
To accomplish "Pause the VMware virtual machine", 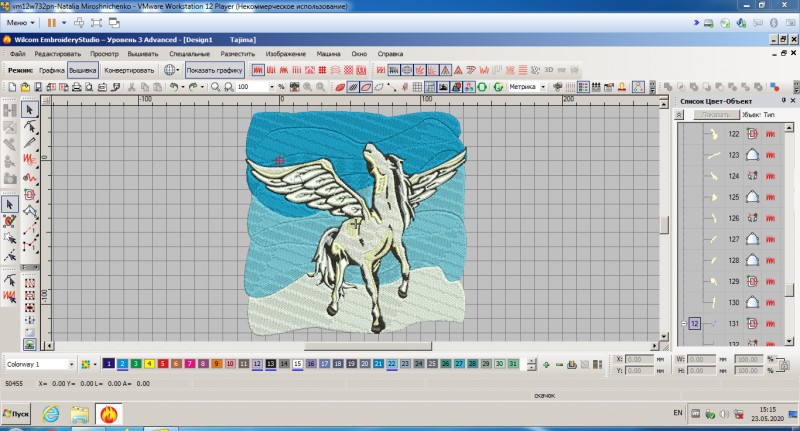I will click(x=52, y=22).
